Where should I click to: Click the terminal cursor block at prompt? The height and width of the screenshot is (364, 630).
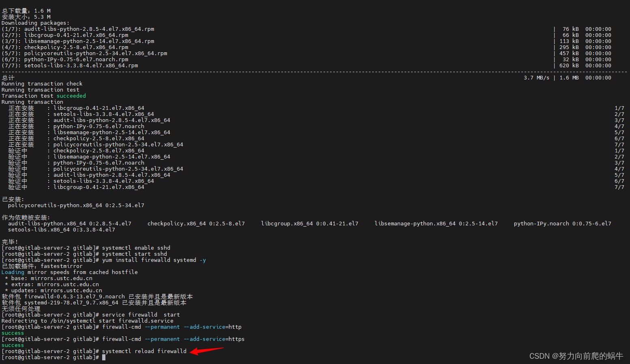coord(104,358)
